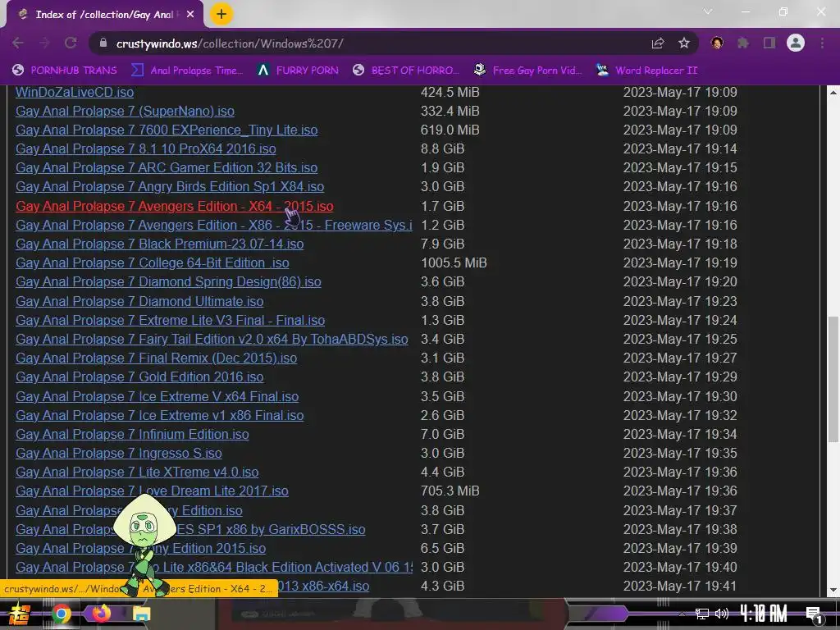The width and height of the screenshot is (840, 630).
Task: Open the Infinium Edition.iso link
Action: 132,434
